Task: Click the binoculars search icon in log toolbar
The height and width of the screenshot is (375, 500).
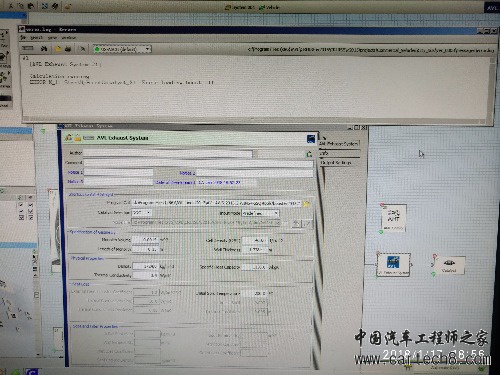Action: [44, 49]
